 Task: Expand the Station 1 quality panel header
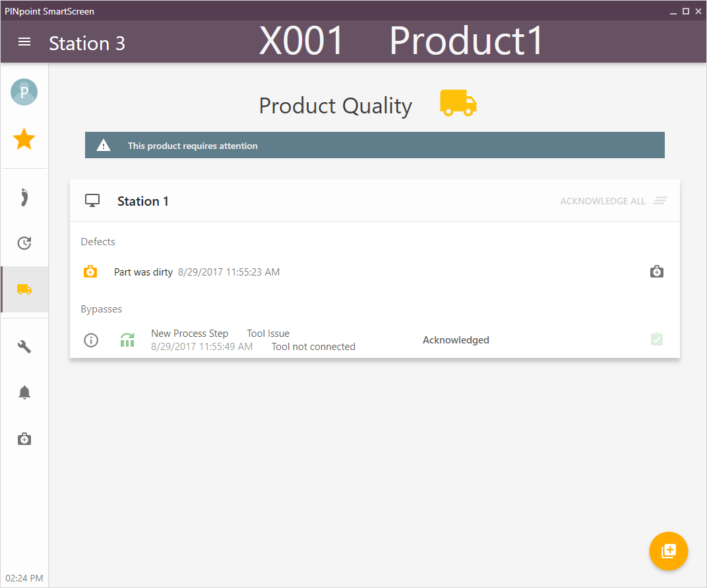143,201
